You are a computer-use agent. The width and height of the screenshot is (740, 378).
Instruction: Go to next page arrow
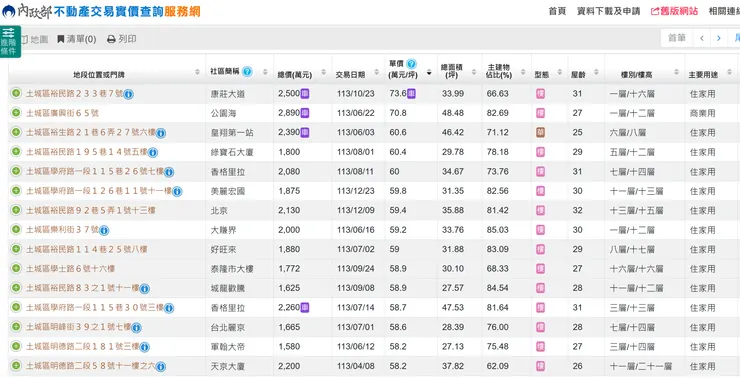tap(718, 38)
